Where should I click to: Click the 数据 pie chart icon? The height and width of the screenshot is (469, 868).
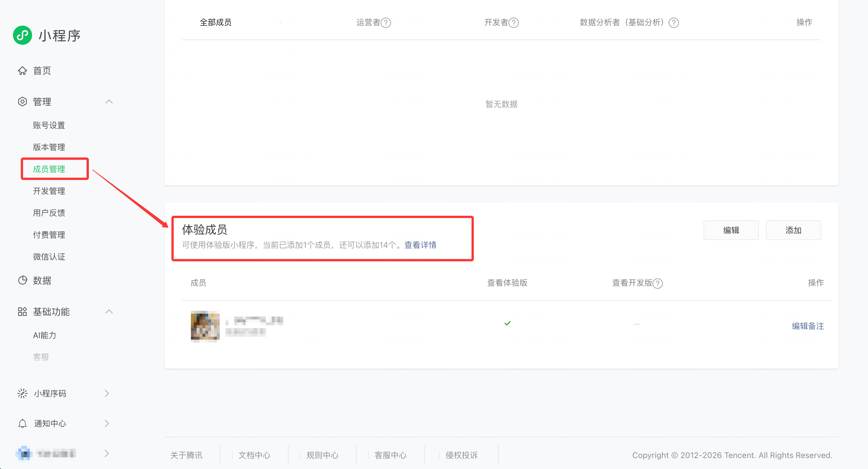tap(22, 280)
